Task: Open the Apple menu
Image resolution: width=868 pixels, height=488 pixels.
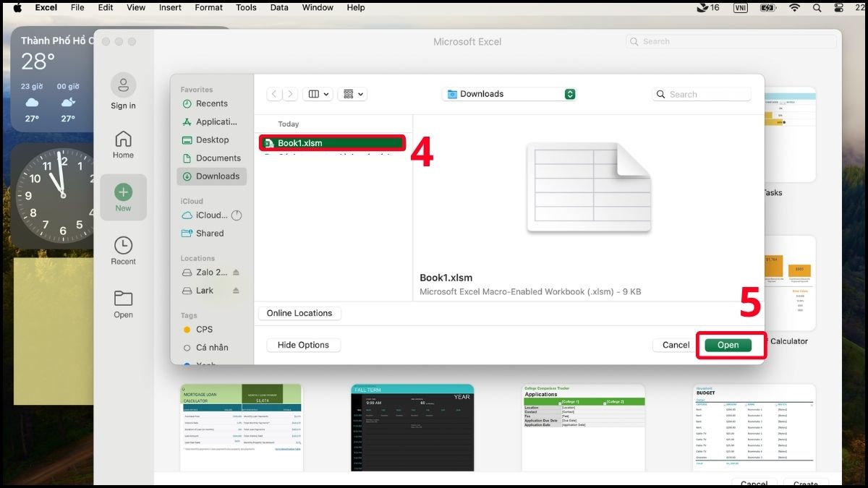Action: [x=17, y=7]
